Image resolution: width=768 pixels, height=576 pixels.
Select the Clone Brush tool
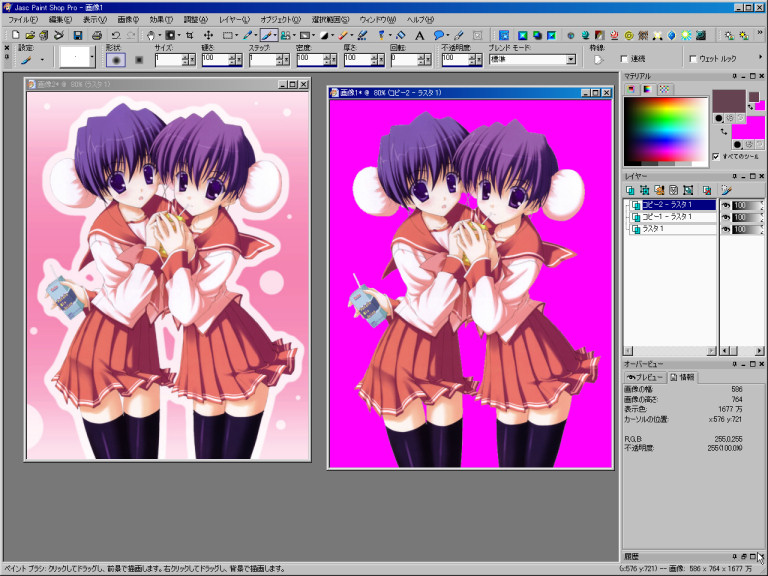[x=286, y=35]
